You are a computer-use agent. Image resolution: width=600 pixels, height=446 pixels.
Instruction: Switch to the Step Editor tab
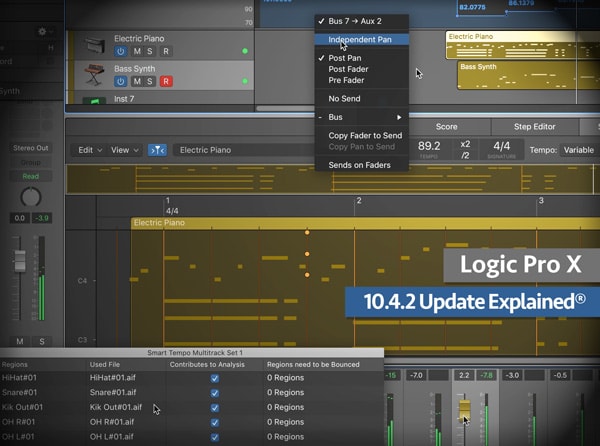(x=535, y=127)
